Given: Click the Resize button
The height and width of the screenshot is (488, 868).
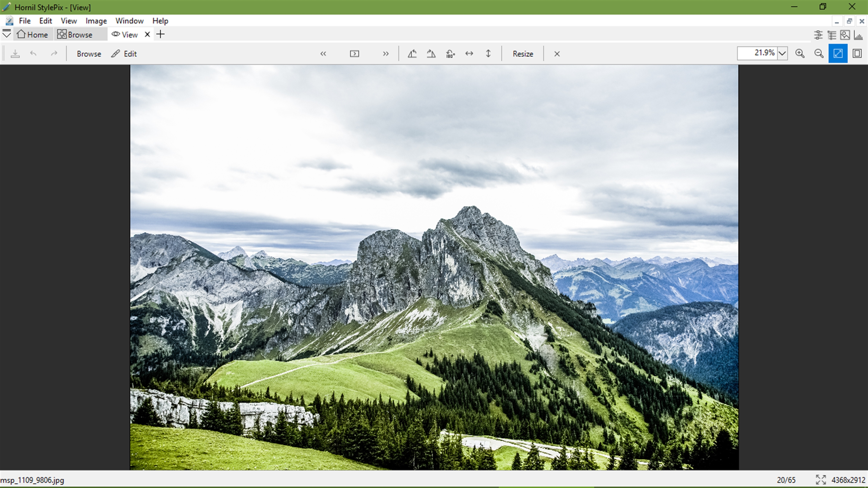Looking at the screenshot, I should coord(523,54).
